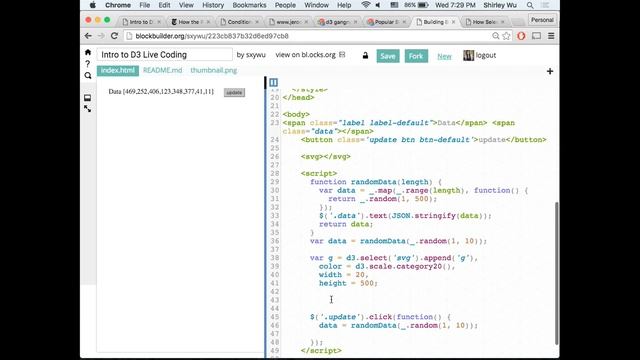The height and width of the screenshot is (360, 640).
Task: Open Spotlight search in the menu bar
Action: 530,5
